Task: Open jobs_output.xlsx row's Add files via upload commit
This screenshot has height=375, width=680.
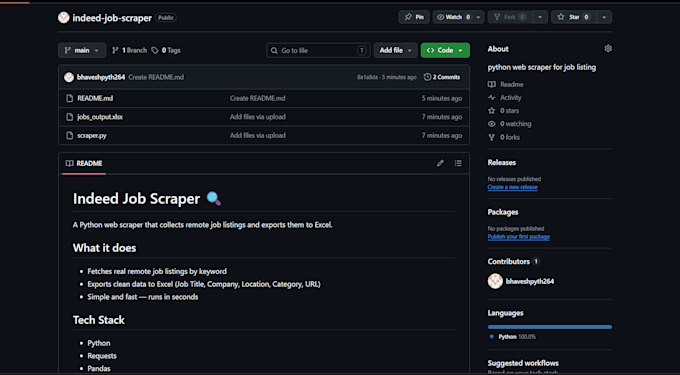Action: [x=258, y=117]
